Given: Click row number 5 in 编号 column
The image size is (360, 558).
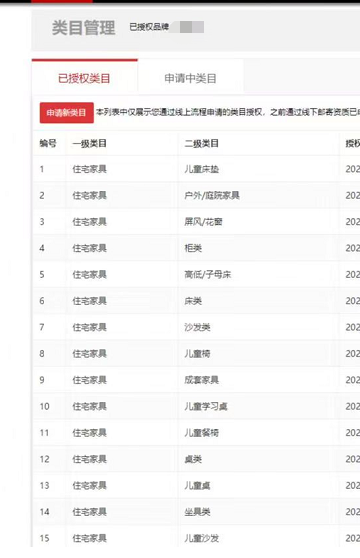Looking at the screenshot, I should (42, 274).
